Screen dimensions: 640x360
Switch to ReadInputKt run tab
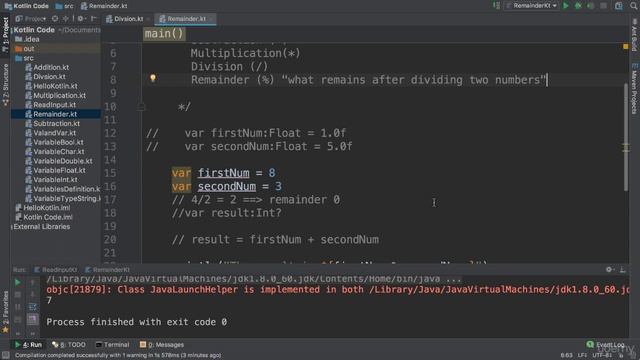pyautogui.click(x=56, y=270)
